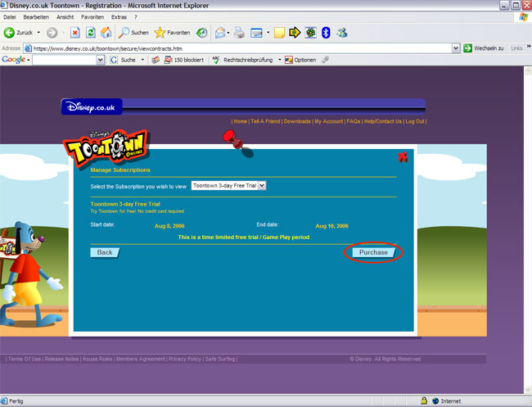Screen dimensions: 532x407
Task: Open the Rechtschreibprüfung dropdown arrow
Action: coord(280,60)
